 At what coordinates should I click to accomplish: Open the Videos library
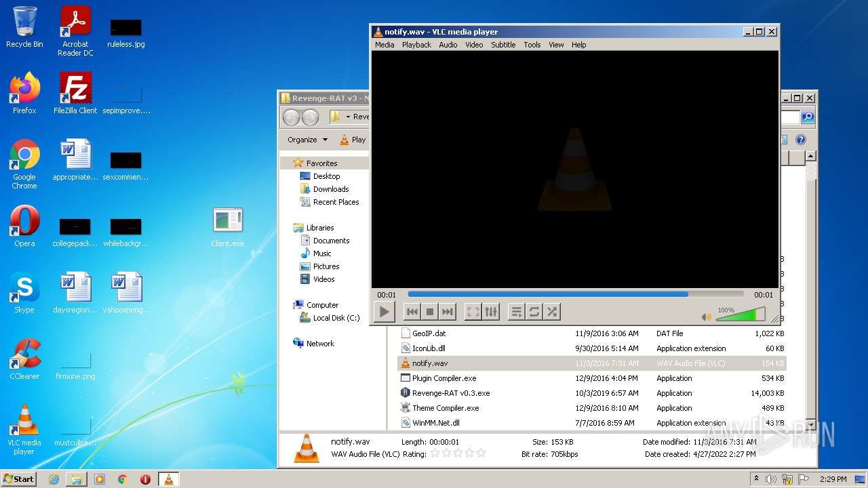(323, 279)
